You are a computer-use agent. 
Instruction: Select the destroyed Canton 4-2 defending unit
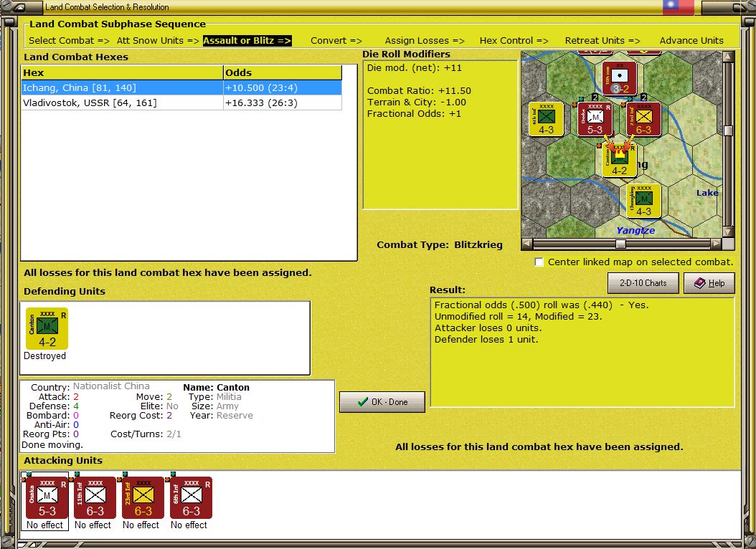pyautogui.click(x=47, y=328)
